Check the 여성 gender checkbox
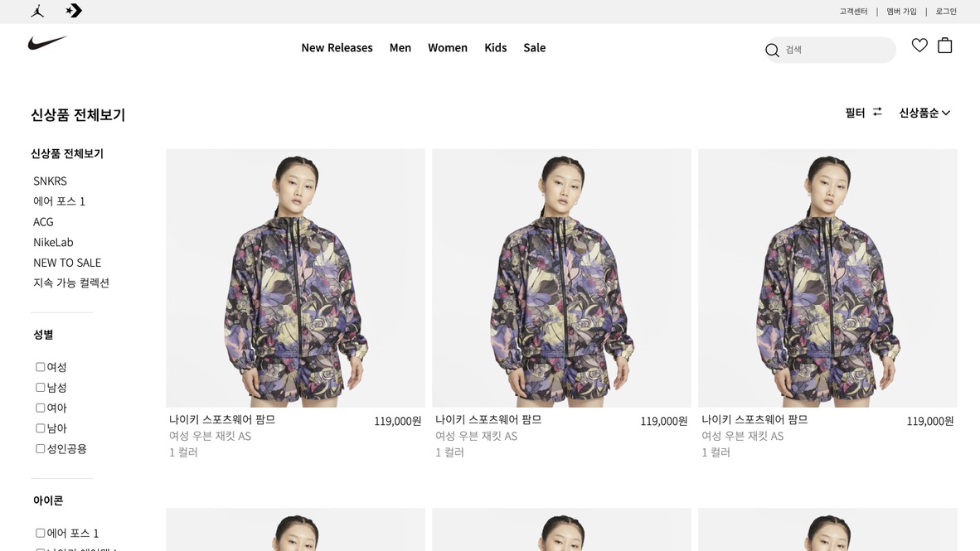Image resolution: width=980 pixels, height=551 pixels. [x=40, y=367]
